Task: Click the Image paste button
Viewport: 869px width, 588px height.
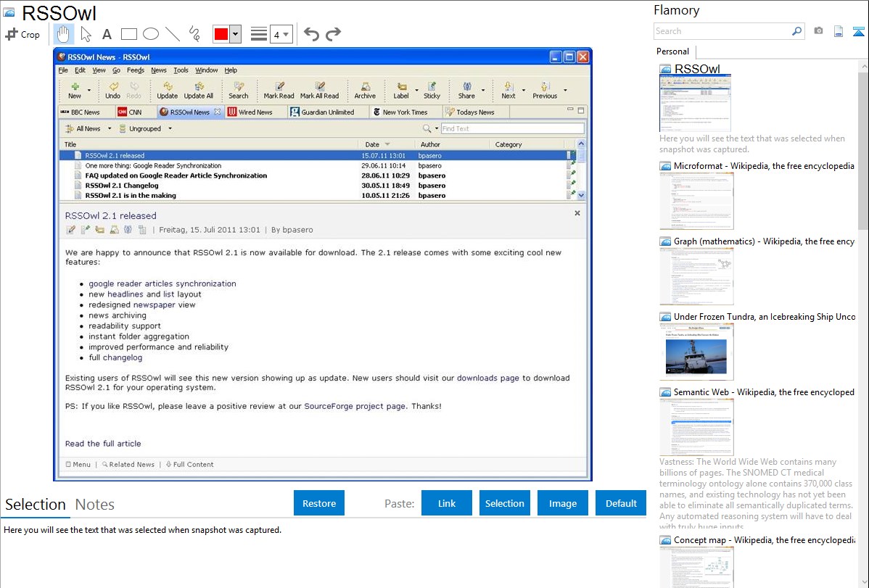Action: [562, 503]
